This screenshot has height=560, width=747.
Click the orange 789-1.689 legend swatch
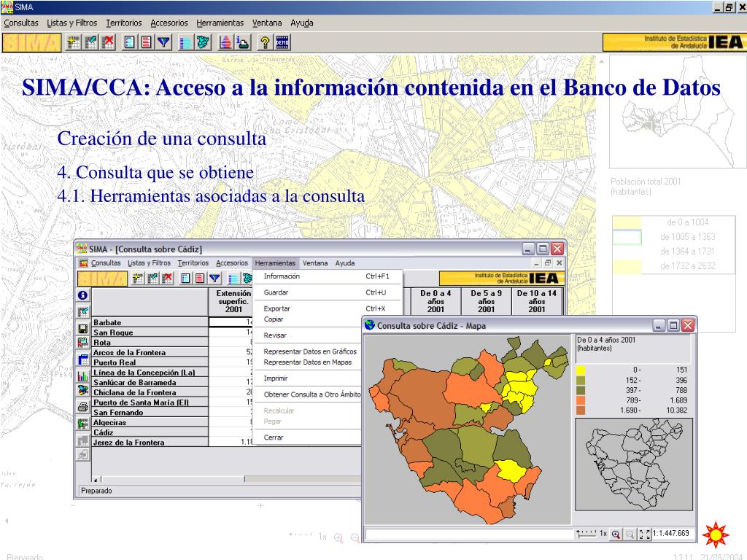[581, 400]
